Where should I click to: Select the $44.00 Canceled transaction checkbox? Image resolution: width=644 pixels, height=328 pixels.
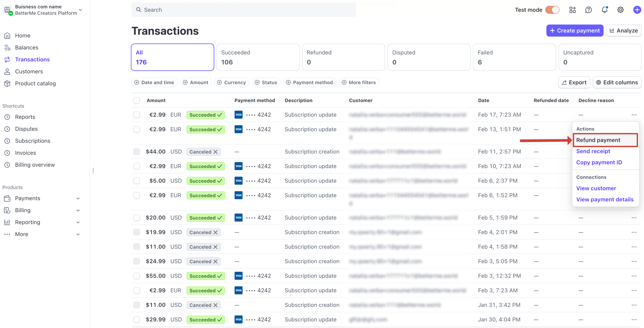pos(137,152)
